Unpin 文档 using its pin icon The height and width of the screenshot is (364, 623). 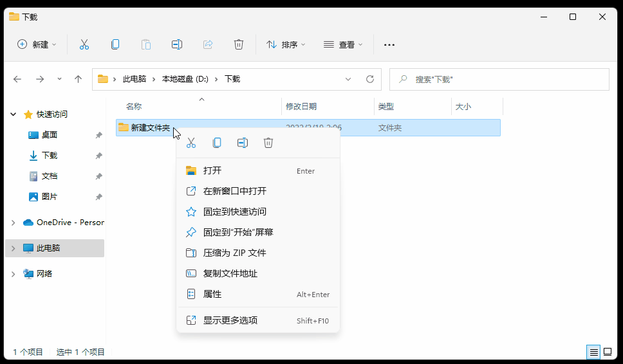[x=98, y=176]
